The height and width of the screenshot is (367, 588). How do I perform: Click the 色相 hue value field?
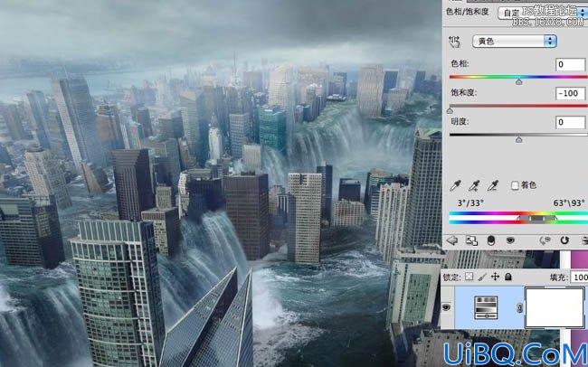(570, 64)
